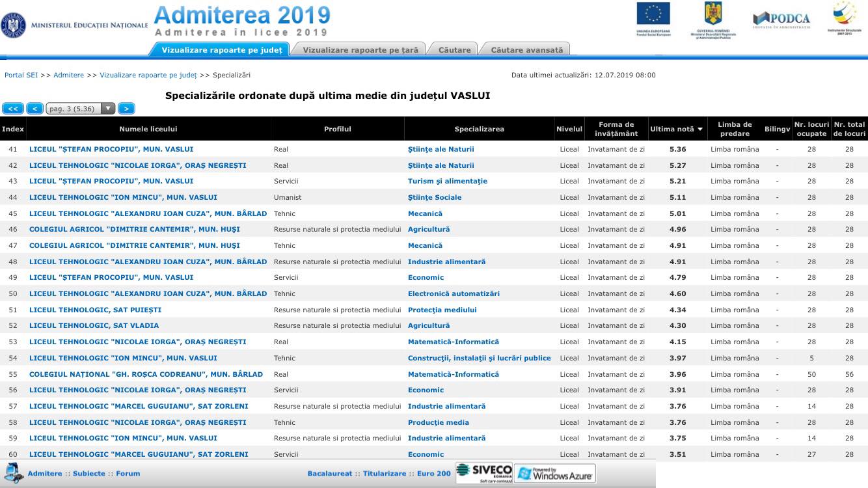Sort by Nr. total de locuri header

[x=849, y=129]
